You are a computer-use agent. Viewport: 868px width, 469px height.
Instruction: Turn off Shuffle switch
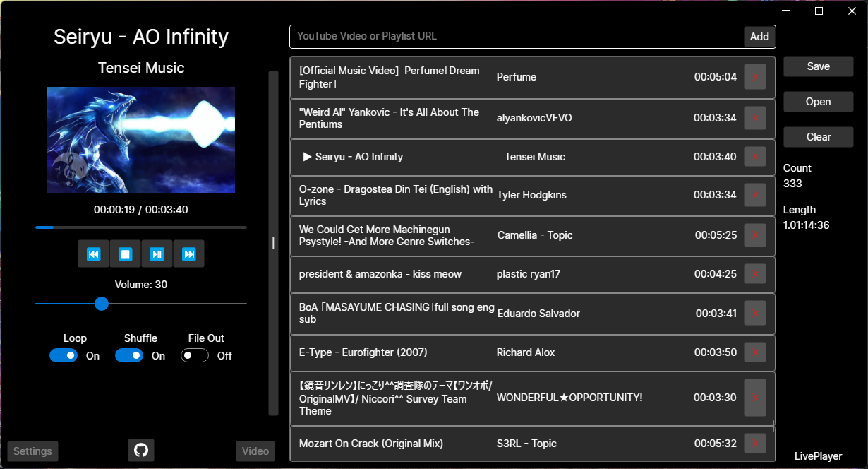tap(129, 355)
